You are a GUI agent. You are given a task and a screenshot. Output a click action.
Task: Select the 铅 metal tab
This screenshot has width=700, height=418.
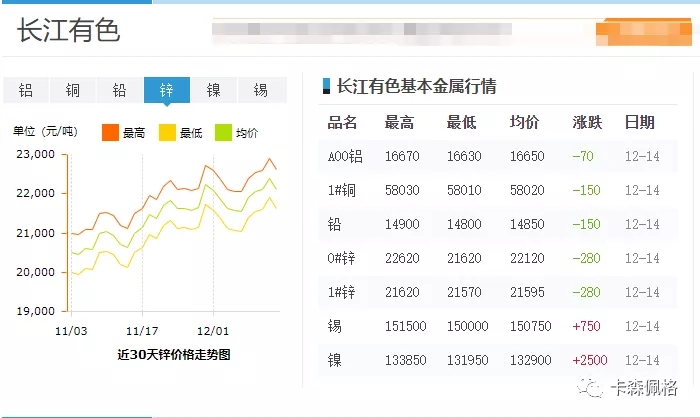(x=120, y=90)
